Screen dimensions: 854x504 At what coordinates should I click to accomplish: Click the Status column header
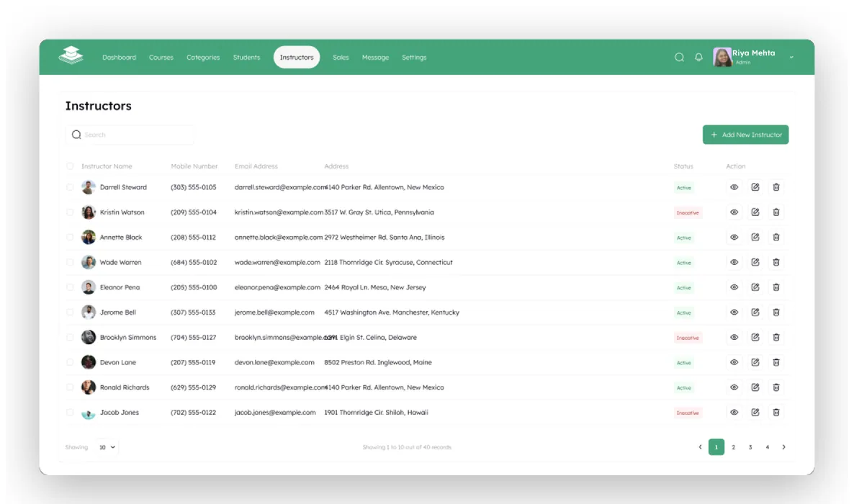click(x=683, y=166)
